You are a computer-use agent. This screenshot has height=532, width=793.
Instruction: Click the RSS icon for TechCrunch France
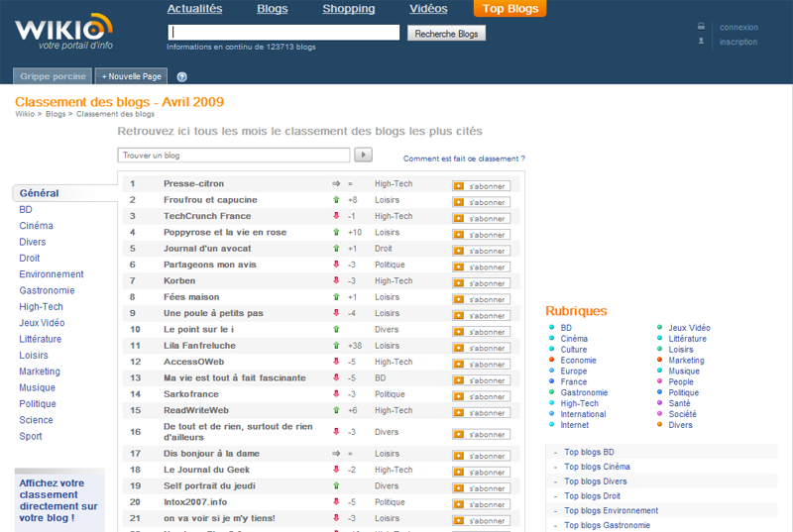click(459, 218)
